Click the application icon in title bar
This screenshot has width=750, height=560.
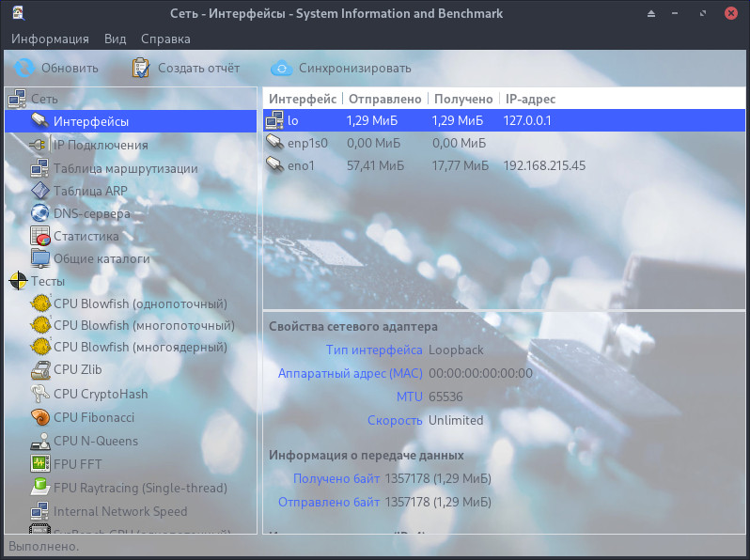click(18, 12)
